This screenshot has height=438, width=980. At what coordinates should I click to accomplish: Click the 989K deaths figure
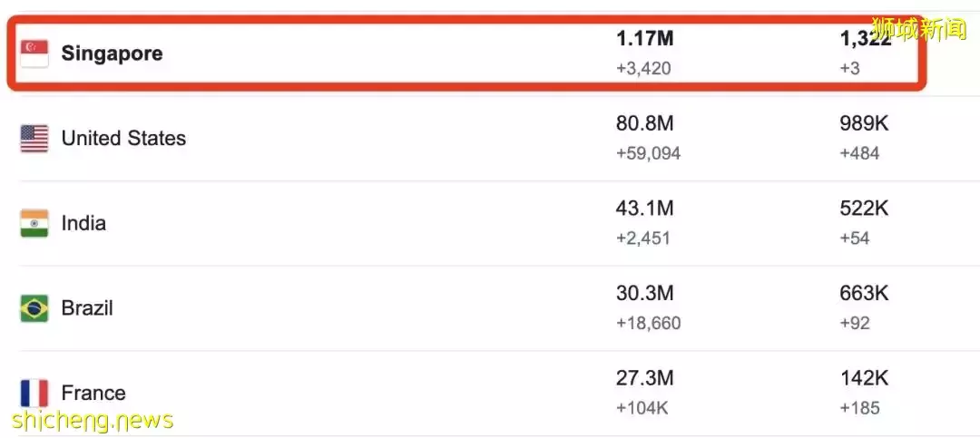tap(864, 124)
